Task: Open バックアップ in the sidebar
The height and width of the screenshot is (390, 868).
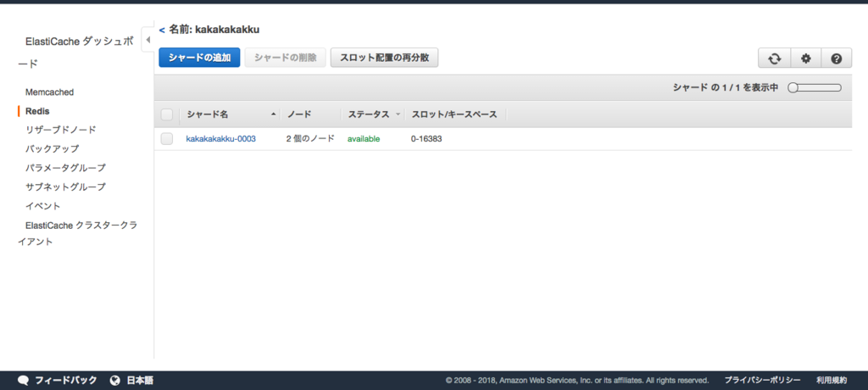Action: pyautogui.click(x=52, y=148)
